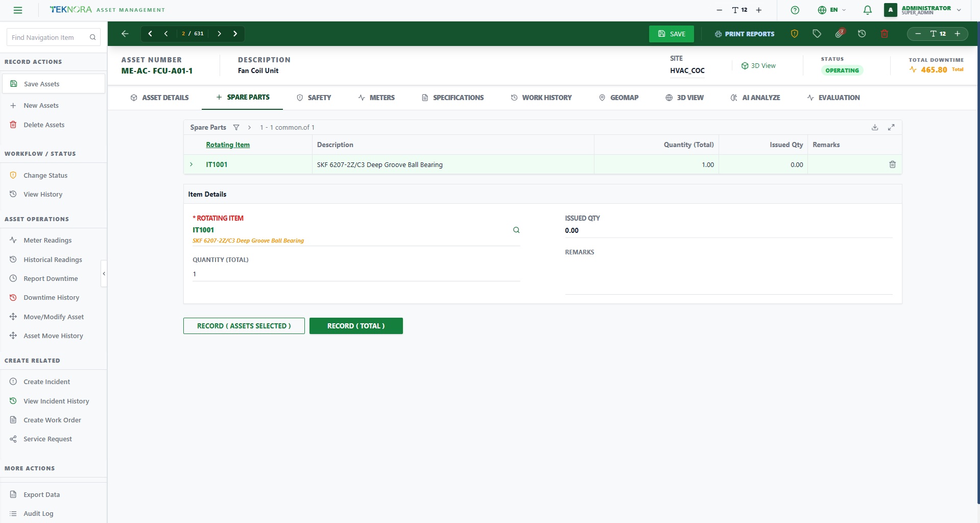The width and height of the screenshot is (980, 523).
Task: Open Asset Move History
Action: point(53,336)
